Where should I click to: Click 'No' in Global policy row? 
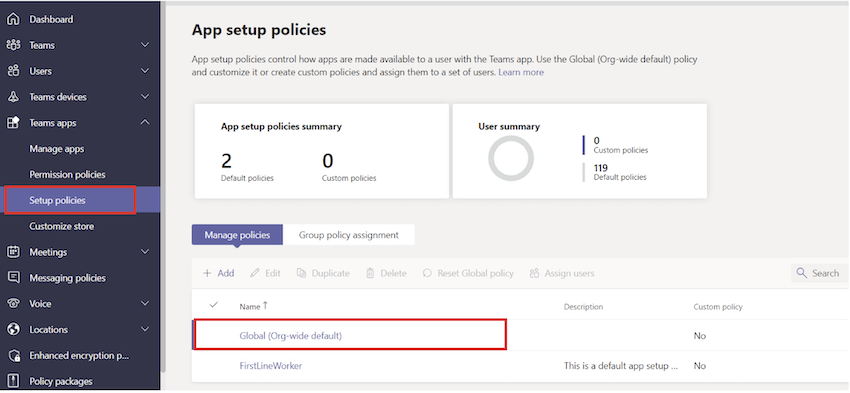coord(700,336)
